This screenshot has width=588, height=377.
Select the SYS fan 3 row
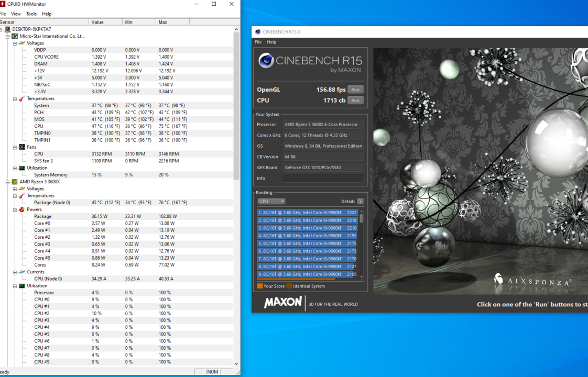point(116,161)
